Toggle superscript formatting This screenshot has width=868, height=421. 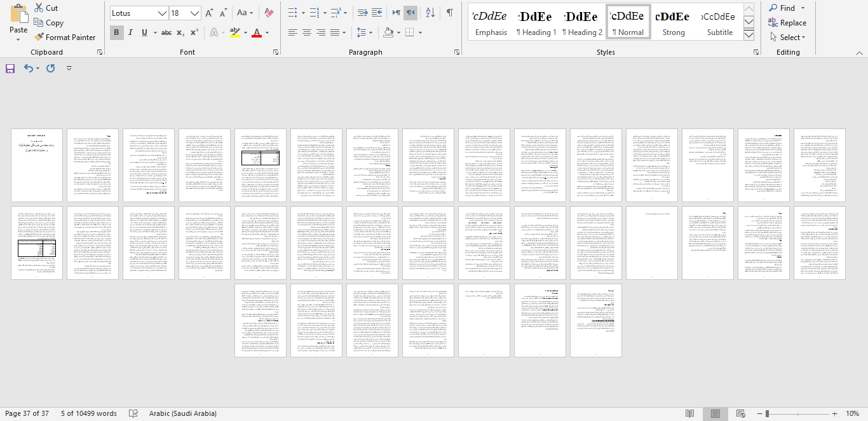click(195, 32)
